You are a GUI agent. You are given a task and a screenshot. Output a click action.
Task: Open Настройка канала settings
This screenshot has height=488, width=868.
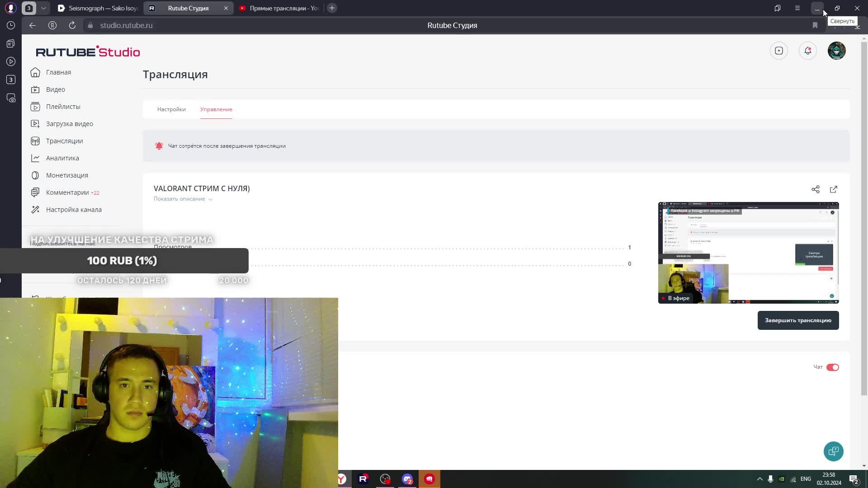[x=66, y=210]
